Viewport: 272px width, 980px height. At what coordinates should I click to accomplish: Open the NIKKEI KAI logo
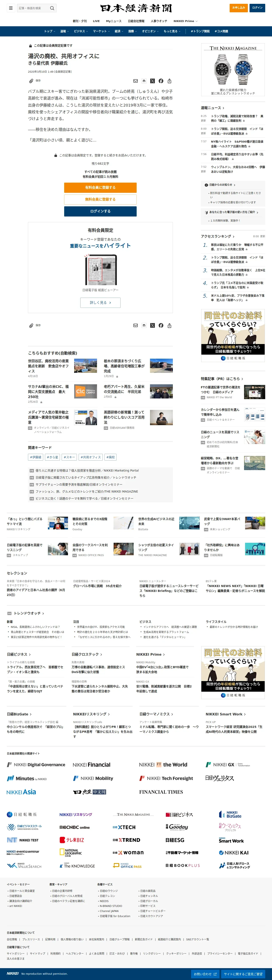coord(234,852)
